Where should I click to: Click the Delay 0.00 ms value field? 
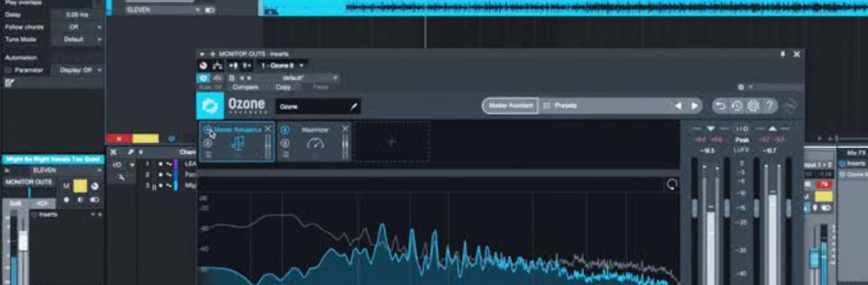tap(77, 15)
